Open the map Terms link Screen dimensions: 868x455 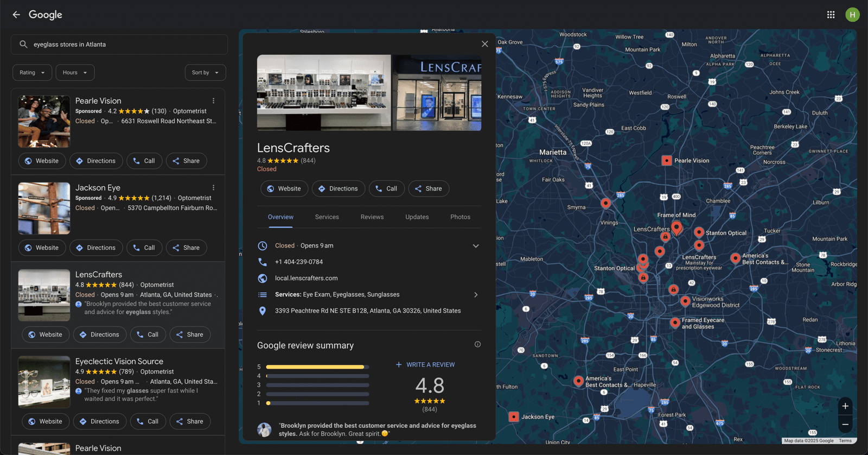pos(845,441)
